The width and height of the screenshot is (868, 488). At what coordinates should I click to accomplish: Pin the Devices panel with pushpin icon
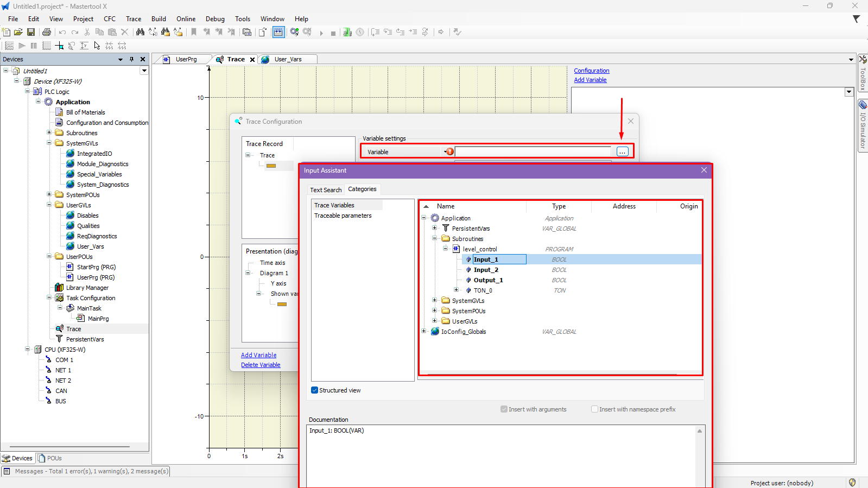[131, 59]
